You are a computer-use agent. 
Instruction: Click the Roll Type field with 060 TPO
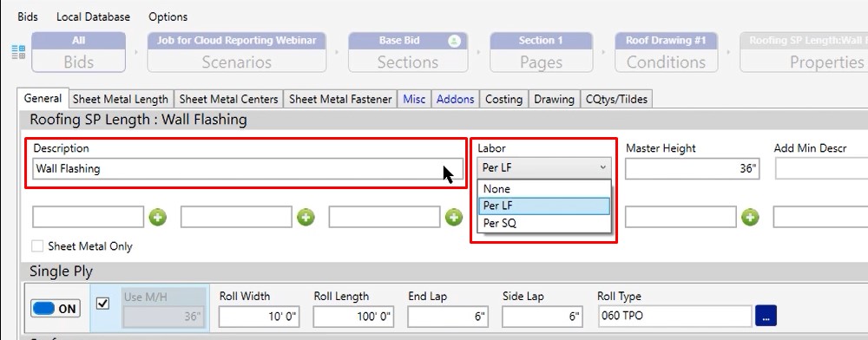674,316
